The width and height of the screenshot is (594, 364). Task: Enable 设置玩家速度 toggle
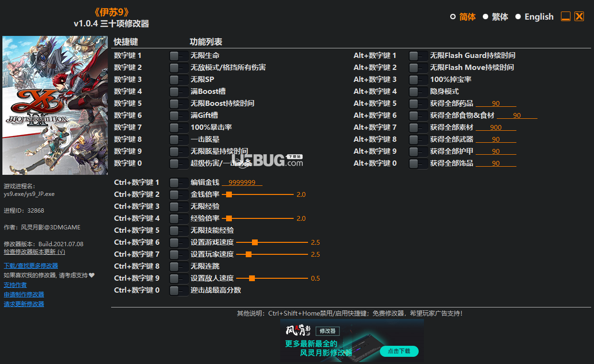pos(179,255)
